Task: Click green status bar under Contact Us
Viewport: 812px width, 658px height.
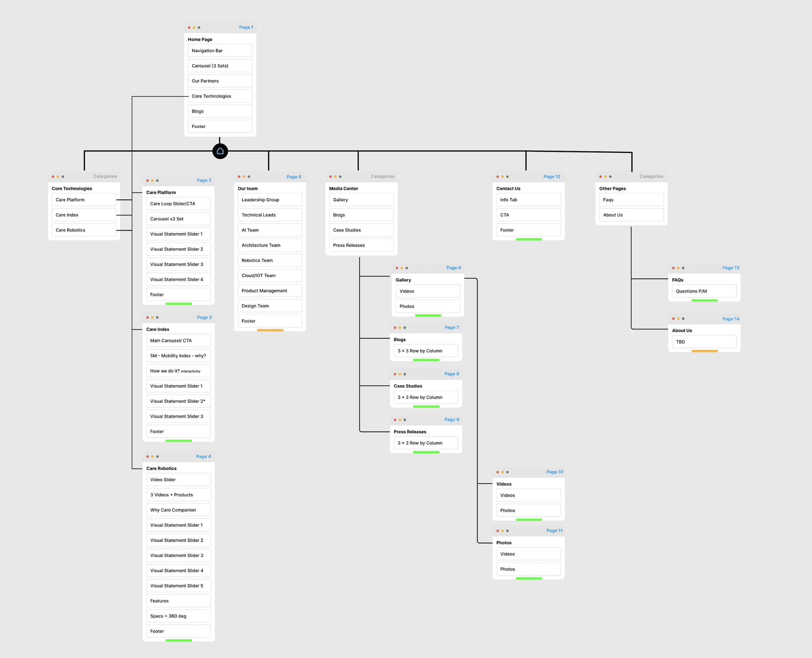Action: [x=529, y=240]
